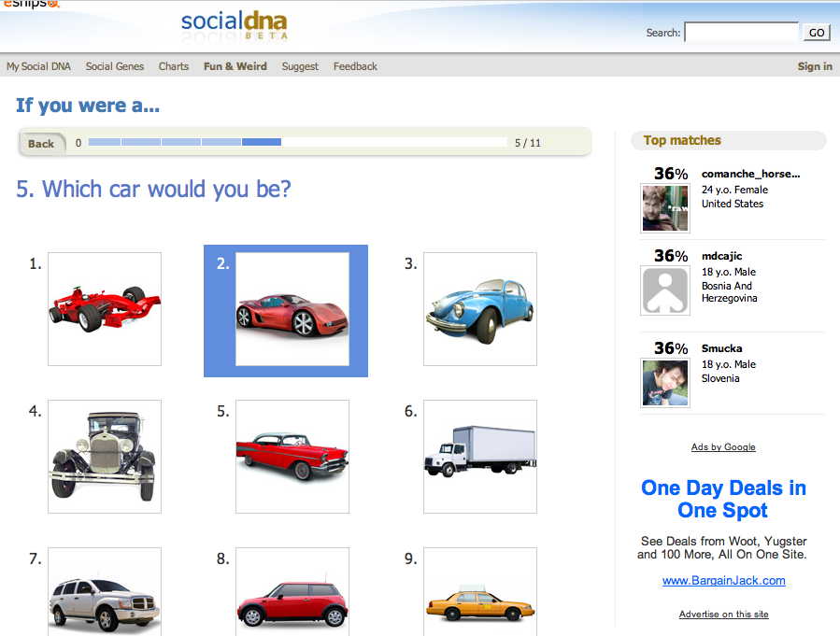Image resolution: width=840 pixels, height=636 pixels.
Task: Choose the red Formula 1 race car
Action: pyautogui.click(x=105, y=309)
